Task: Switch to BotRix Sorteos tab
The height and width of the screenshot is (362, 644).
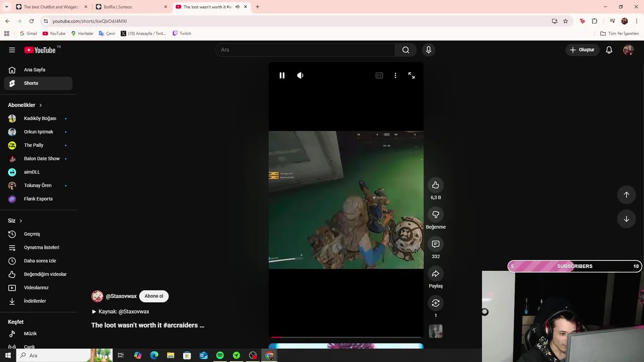Action: [131, 7]
